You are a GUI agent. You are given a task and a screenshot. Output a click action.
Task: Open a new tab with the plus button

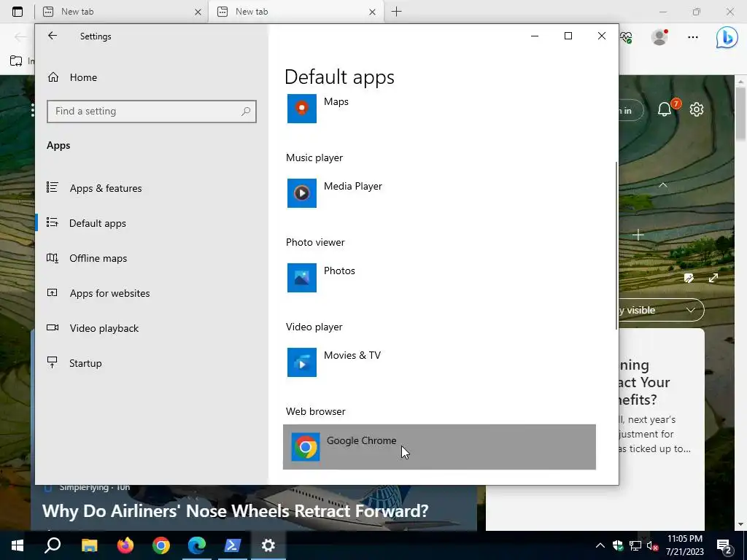(396, 12)
